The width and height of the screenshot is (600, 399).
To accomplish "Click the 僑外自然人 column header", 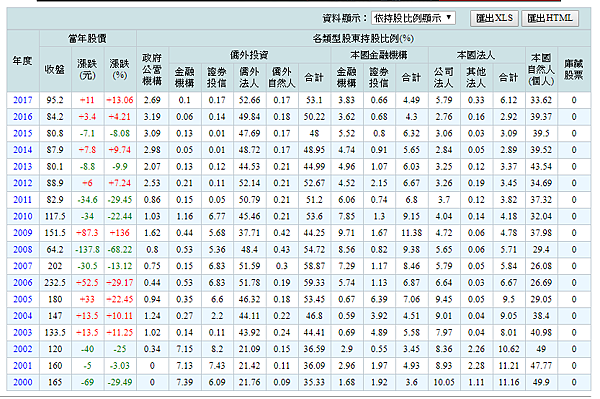I will tap(282, 78).
